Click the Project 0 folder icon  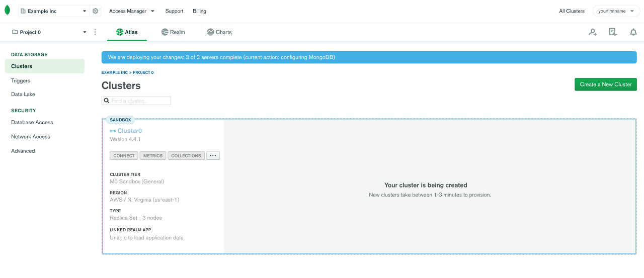point(15,32)
